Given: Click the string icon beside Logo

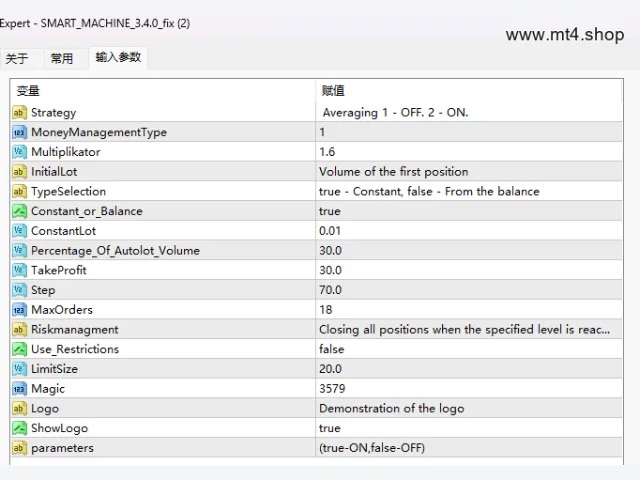Looking at the screenshot, I should (19, 408).
